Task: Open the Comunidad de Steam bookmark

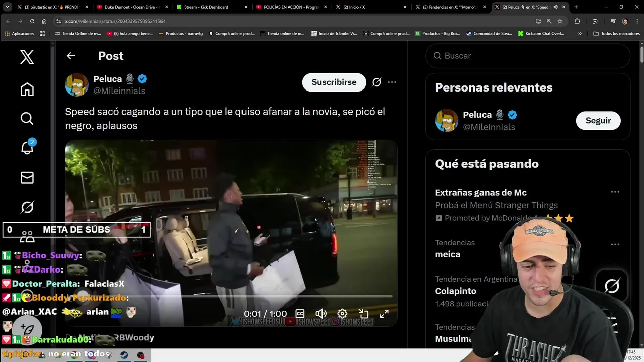Action: (x=490, y=34)
